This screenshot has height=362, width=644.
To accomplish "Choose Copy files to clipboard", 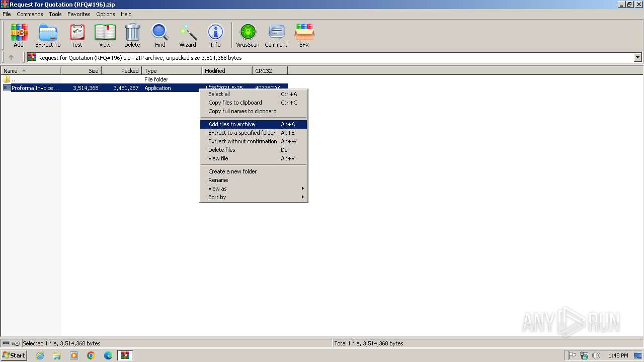I will (254, 103).
